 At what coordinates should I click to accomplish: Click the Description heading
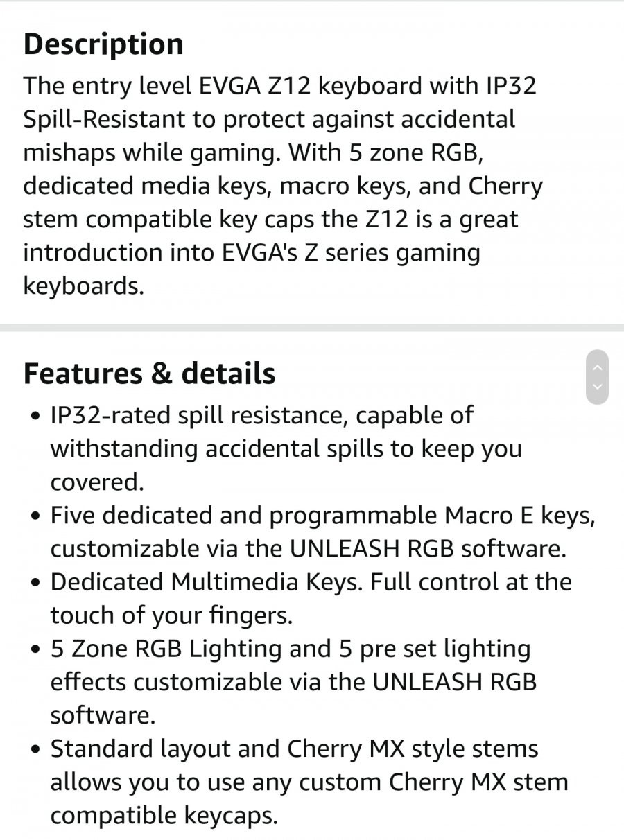[x=103, y=44]
